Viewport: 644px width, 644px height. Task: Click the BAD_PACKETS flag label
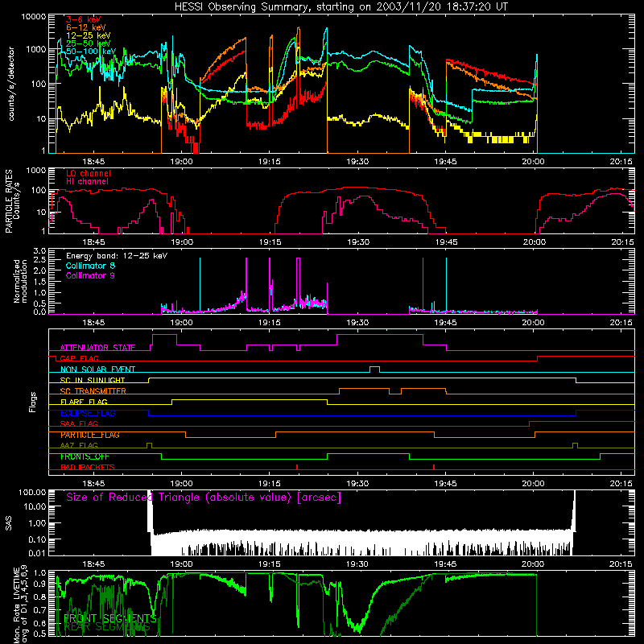click(x=88, y=468)
